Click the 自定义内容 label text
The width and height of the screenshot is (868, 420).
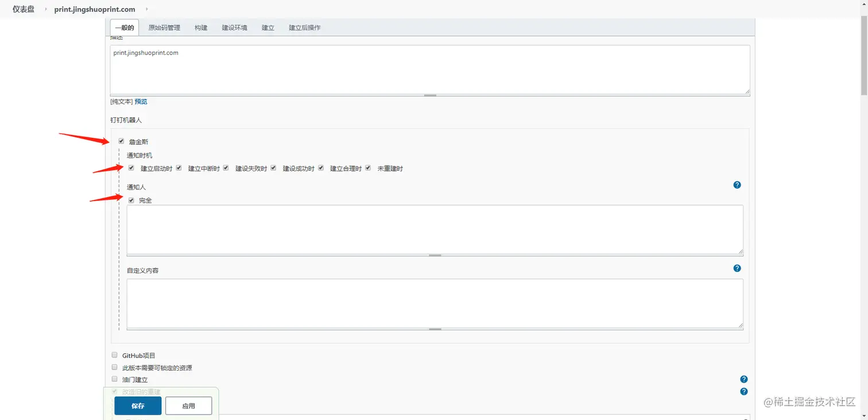142,271
